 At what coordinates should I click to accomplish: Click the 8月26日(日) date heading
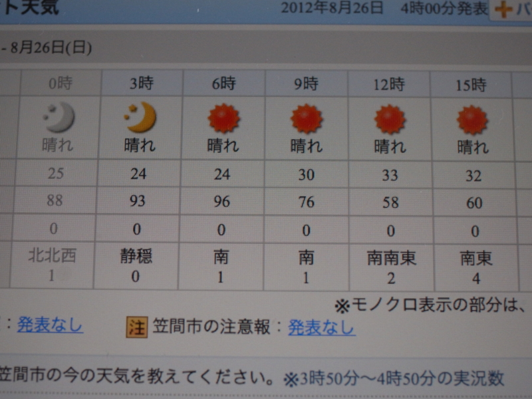pyautogui.click(x=51, y=47)
